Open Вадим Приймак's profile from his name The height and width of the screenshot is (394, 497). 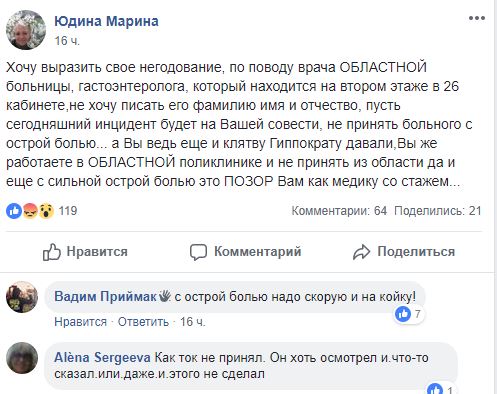(x=105, y=297)
